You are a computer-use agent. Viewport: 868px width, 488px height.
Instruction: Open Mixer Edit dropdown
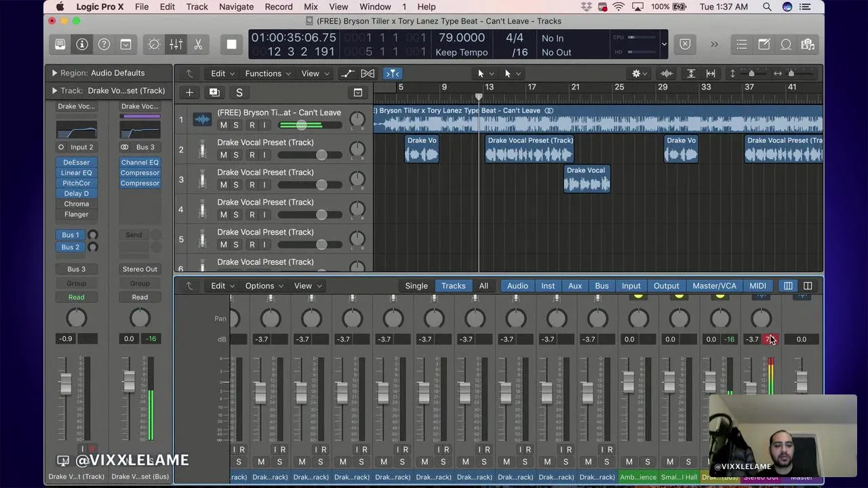[222, 285]
